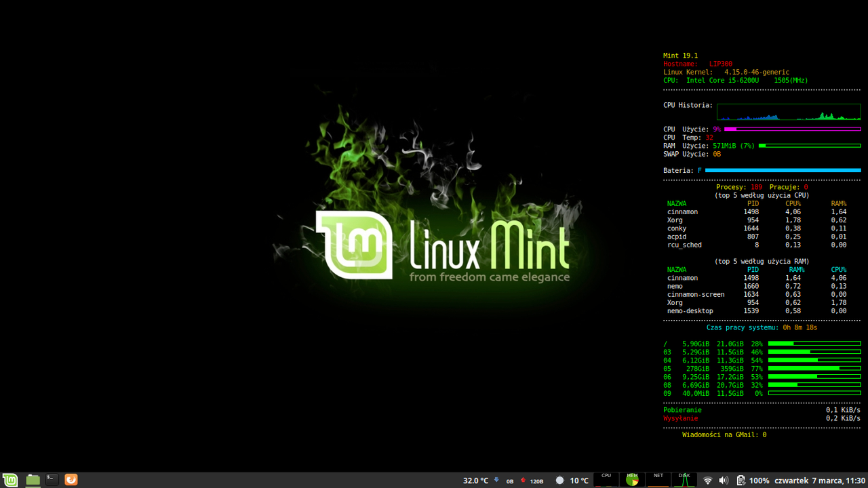Click the 'Mint 19.1' title text
The height and width of the screenshot is (488, 868).
pos(680,56)
